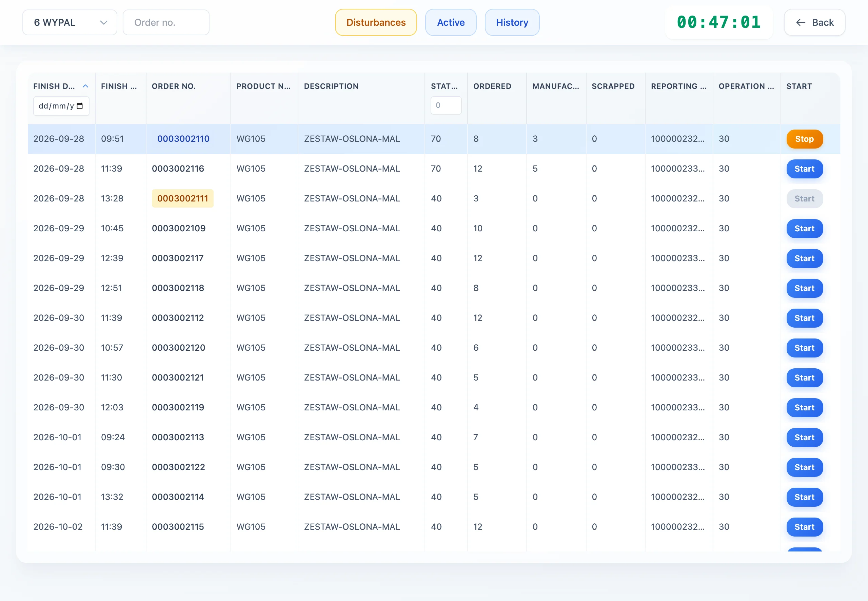Go back using the Back button

tap(814, 23)
